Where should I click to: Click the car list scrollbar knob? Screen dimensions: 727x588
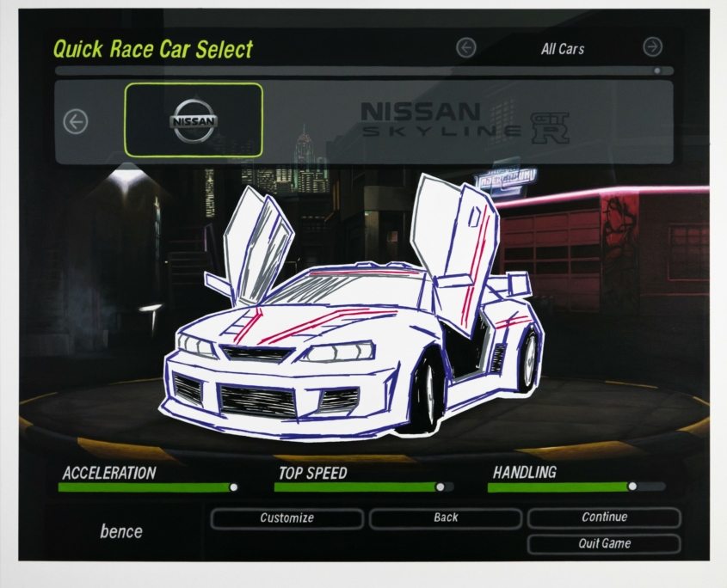click(657, 70)
